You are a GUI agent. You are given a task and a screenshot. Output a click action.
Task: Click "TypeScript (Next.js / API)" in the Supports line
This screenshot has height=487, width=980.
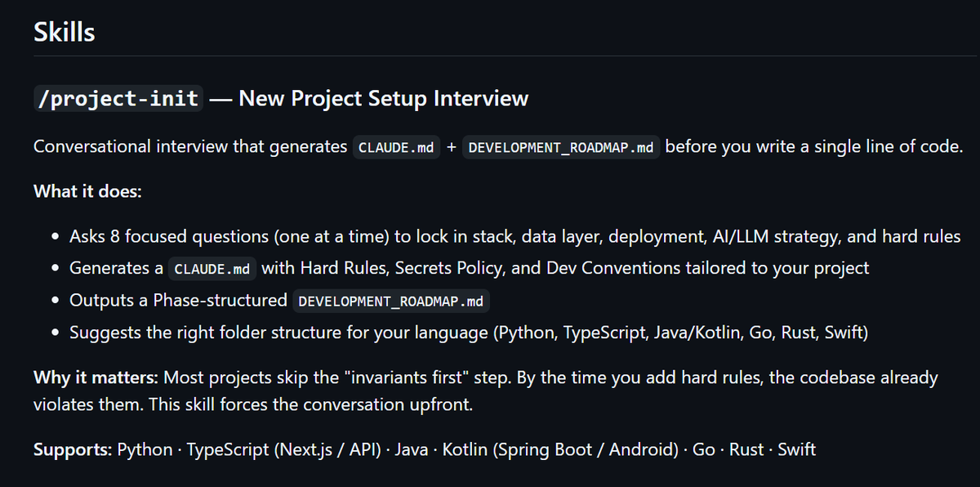[x=286, y=449]
